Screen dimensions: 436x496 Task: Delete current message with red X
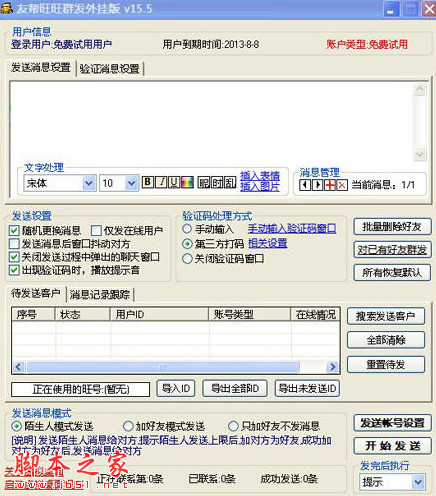(342, 184)
